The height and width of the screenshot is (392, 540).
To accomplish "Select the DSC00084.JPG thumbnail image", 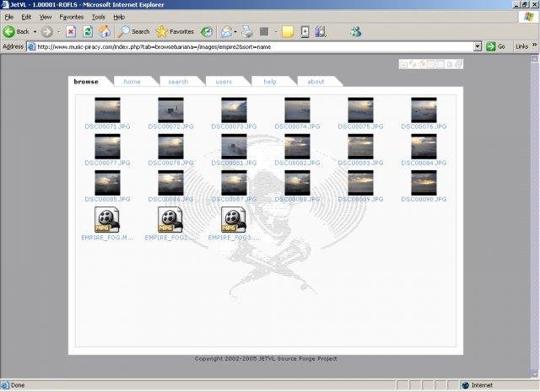I will click(x=424, y=147).
